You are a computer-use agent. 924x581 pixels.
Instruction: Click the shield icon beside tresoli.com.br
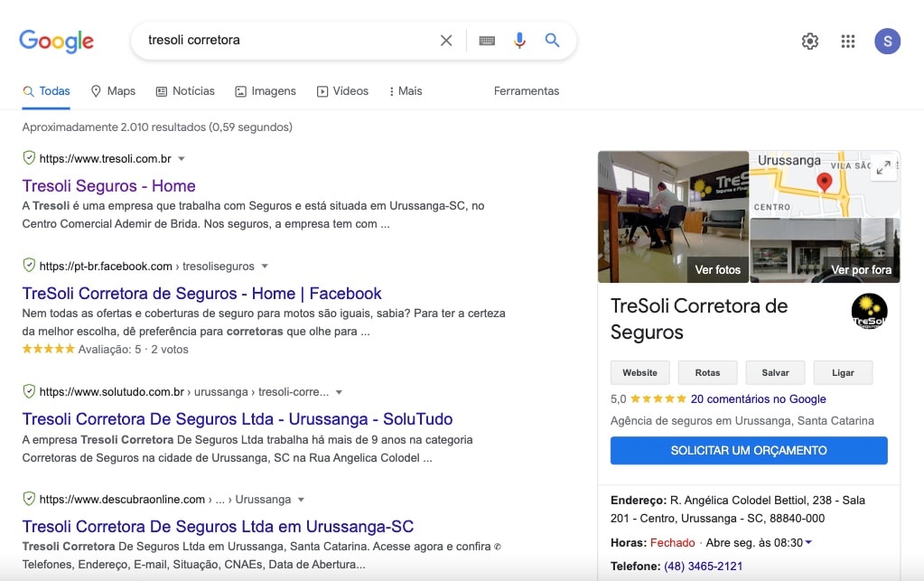[29, 158]
